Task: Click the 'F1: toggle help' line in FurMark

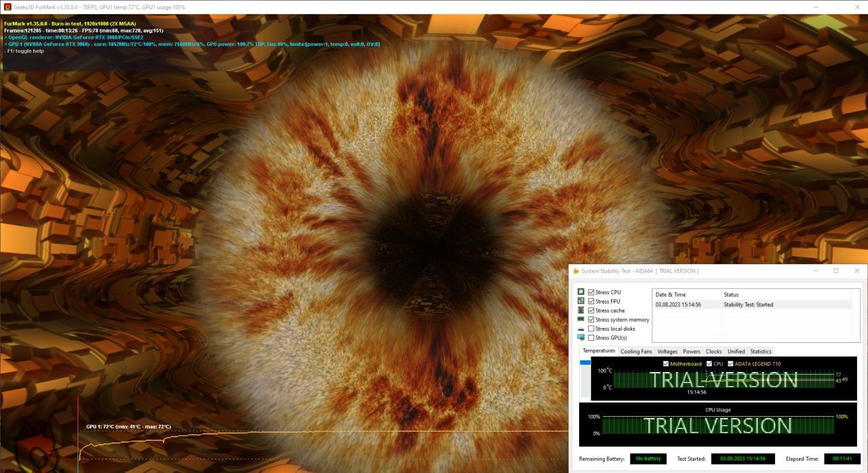Action: (24, 51)
